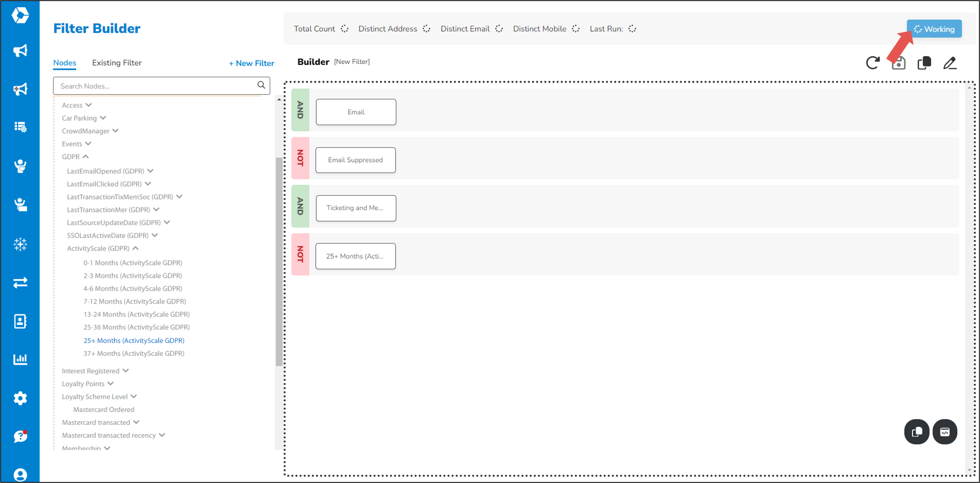This screenshot has height=483, width=980.
Task: Toggle the NOT operator on 25+ Months condition
Action: 300,256
